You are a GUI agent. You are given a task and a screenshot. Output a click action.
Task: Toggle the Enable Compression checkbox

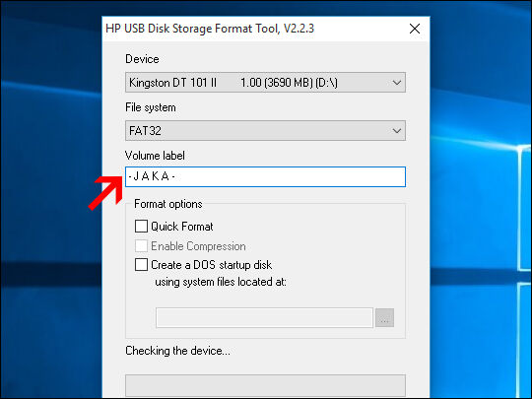(x=141, y=246)
